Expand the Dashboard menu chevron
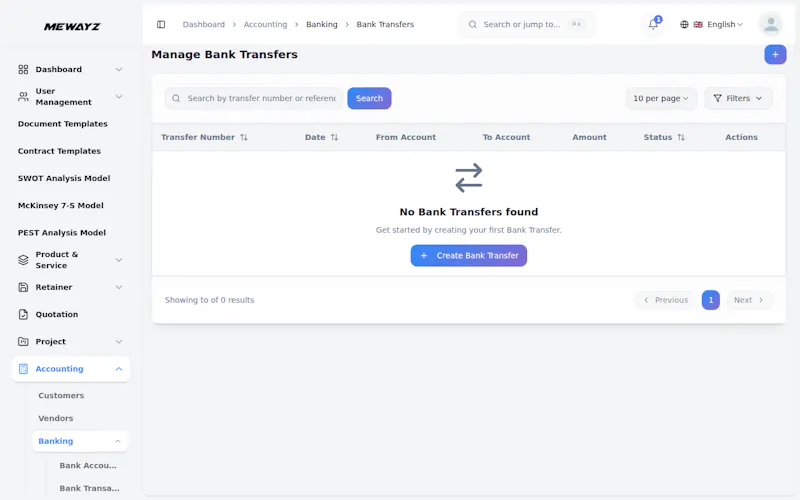Image resolution: width=800 pixels, height=500 pixels. click(118, 69)
